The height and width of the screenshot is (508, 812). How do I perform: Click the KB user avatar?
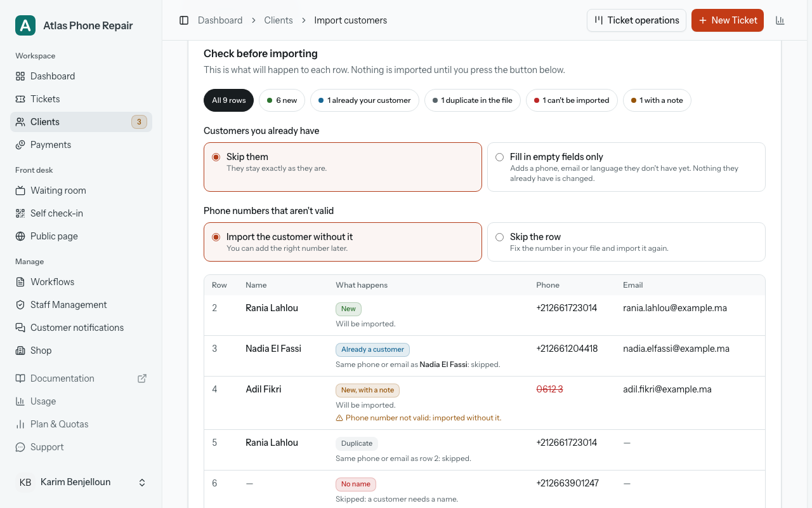25,483
